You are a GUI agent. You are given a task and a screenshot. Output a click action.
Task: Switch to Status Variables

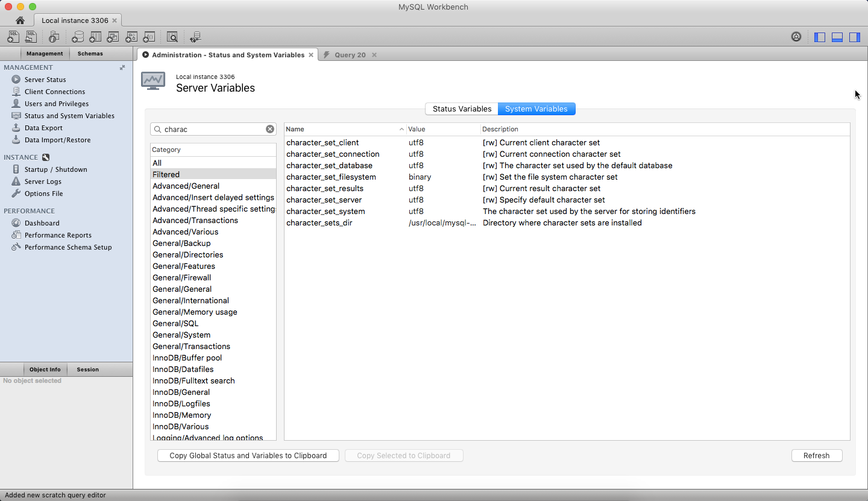coord(462,109)
